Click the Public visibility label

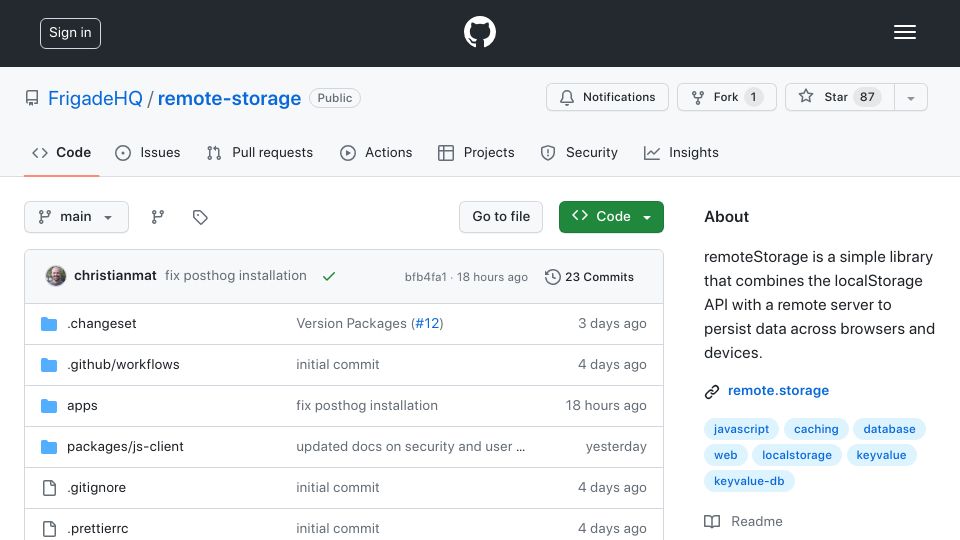pyautogui.click(x=335, y=98)
